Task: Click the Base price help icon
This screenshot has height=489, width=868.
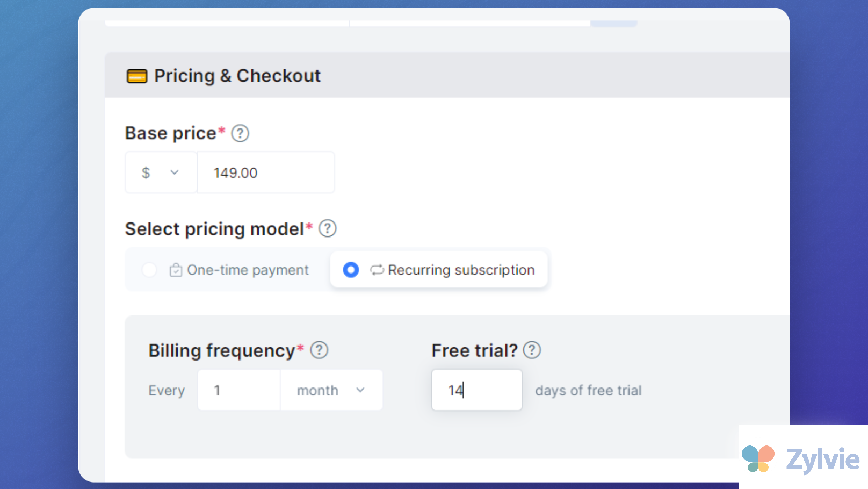Action: click(240, 133)
